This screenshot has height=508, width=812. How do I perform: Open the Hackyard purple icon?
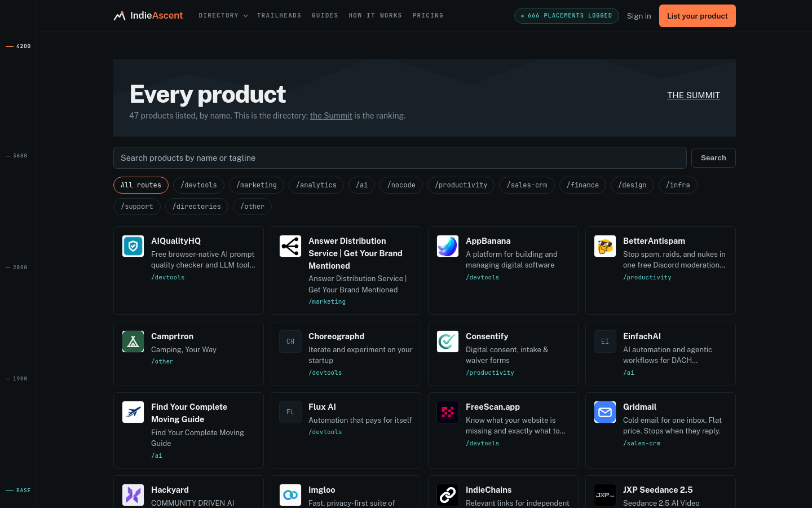point(133,495)
